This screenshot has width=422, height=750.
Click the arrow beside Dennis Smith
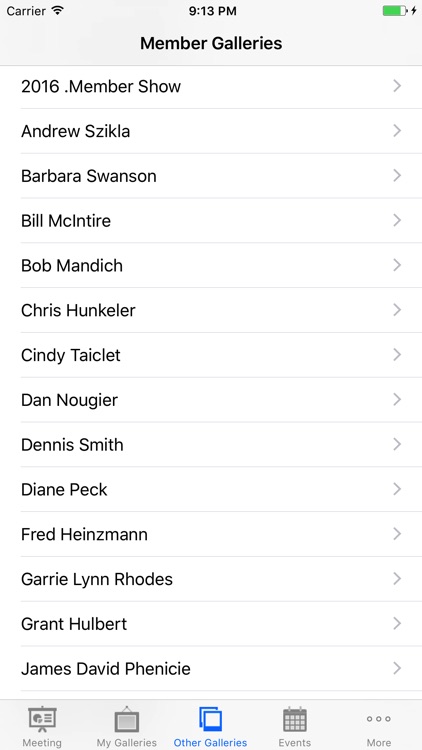tap(397, 444)
